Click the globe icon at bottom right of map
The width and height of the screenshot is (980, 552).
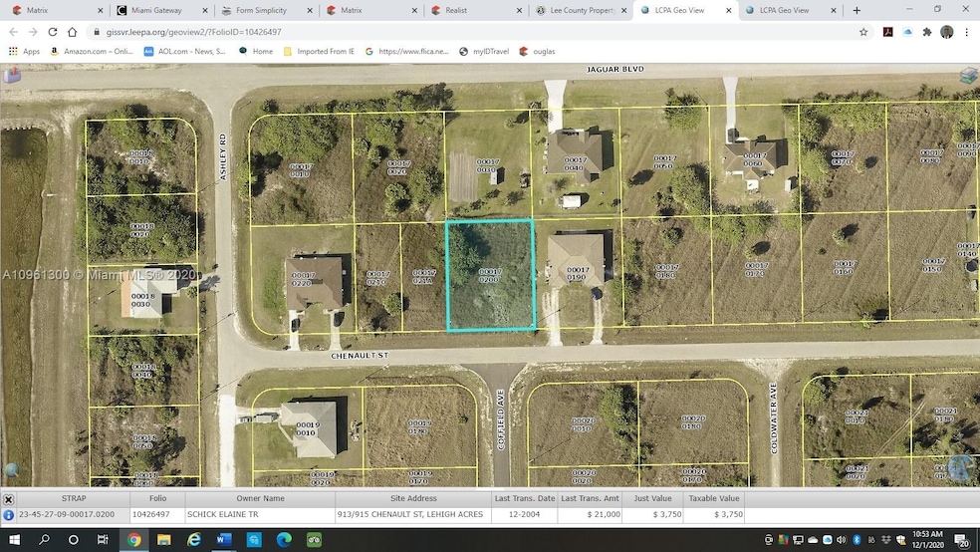[x=962, y=466]
